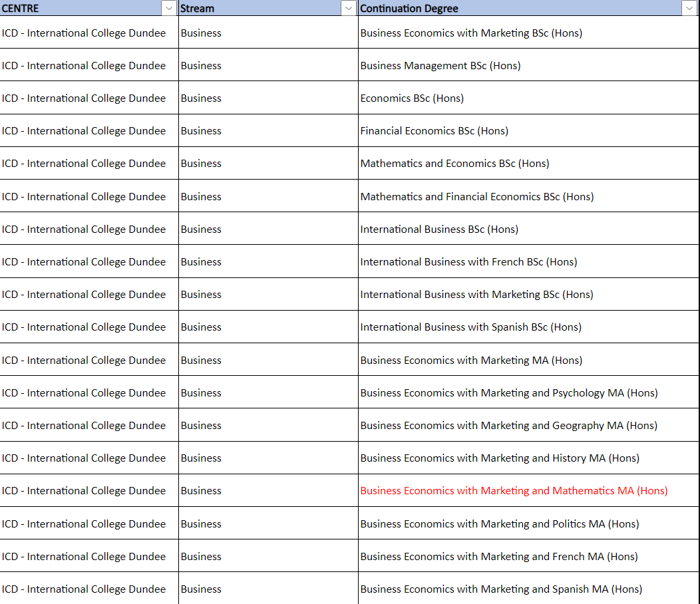Image resolution: width=700 pixels, height=604 pixels.
Task: Select the Marketing and History MA cell
Action: pyautogui.click(x=528, y=458)
